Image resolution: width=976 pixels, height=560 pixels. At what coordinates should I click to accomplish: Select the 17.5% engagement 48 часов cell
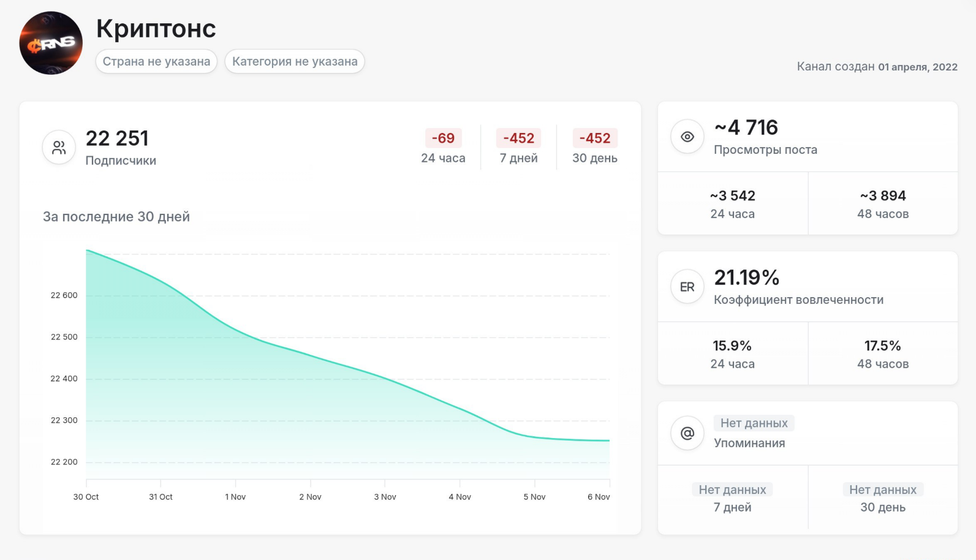882,354
